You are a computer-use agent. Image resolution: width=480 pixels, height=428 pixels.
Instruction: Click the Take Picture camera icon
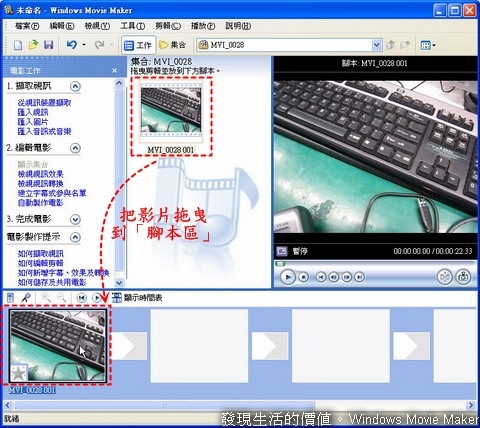tap(464, 277)
